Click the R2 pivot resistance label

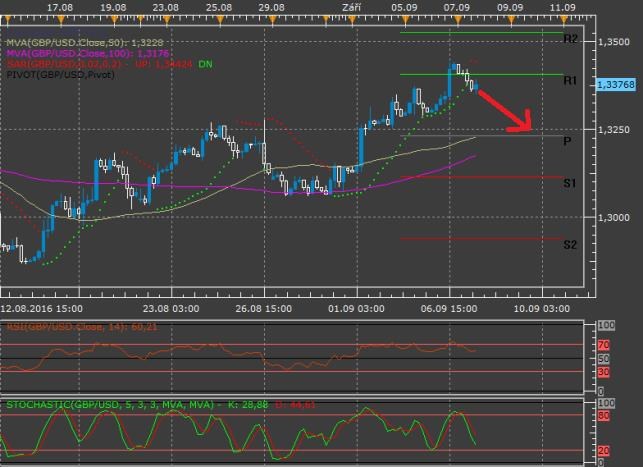point(570,39)
